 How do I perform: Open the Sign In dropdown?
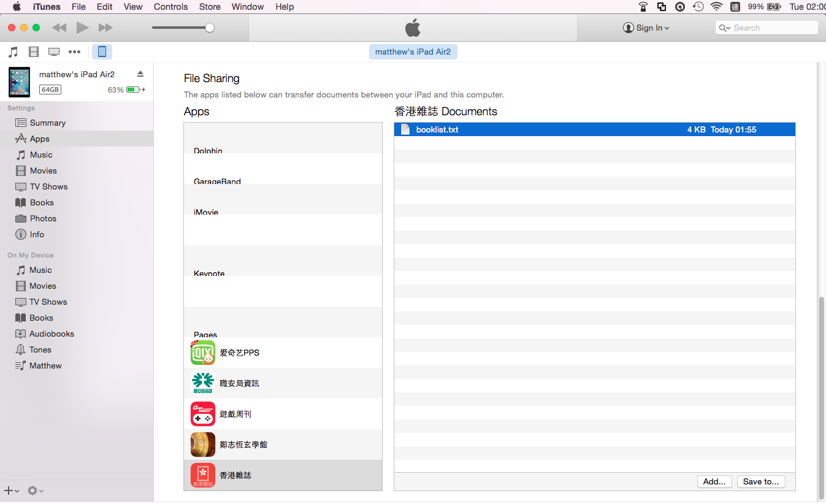point(646,28)
